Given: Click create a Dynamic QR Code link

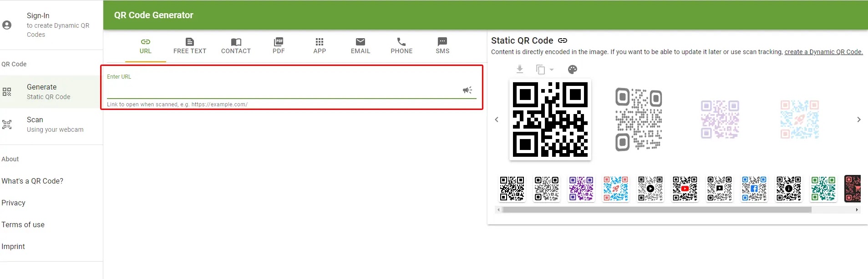Looking at the screenshot, I should [x=823, y=52].
